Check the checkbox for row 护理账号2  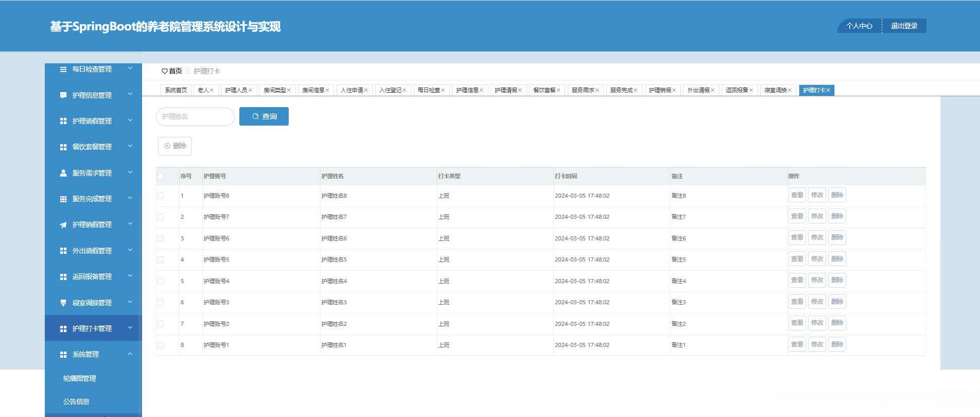click(x=161, y=324)
